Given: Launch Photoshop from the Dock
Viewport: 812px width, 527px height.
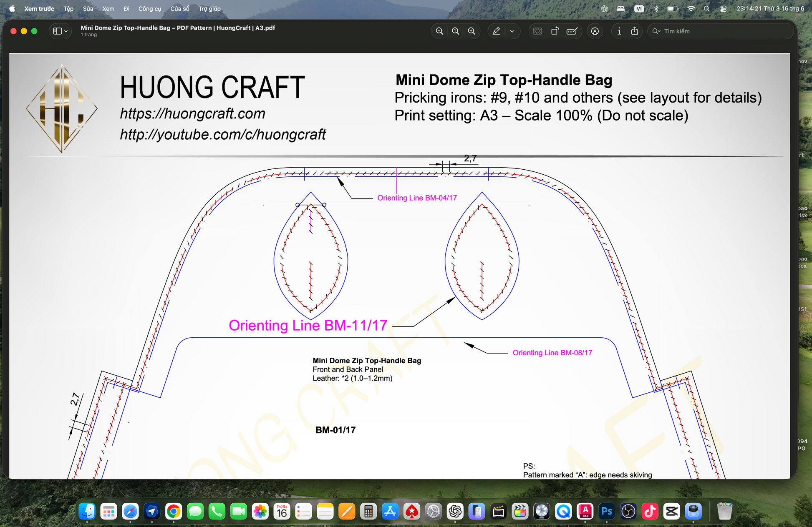Looking at the screenshot, I should click(607, 511).
